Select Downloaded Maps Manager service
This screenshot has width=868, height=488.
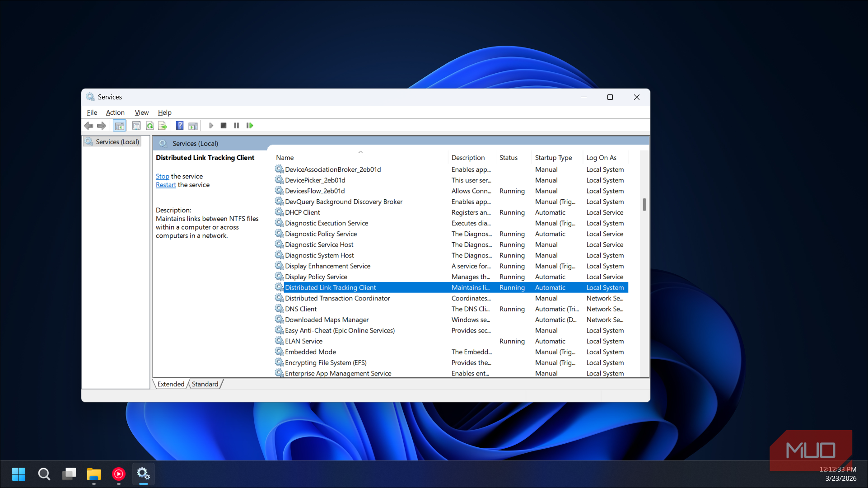click(x=452, y=320)
